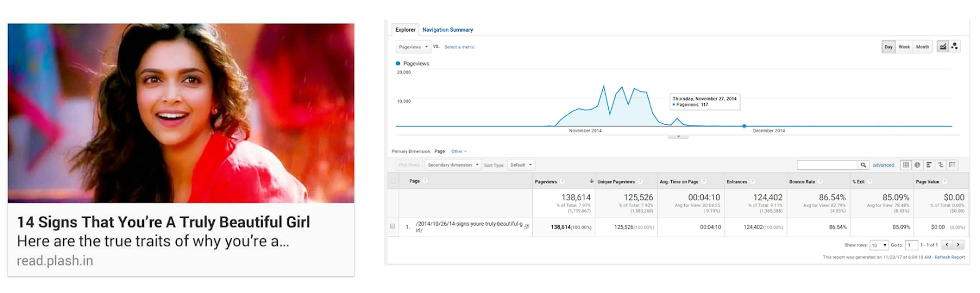Tick checkbox for the 14-signs page row
Image resolution: width=980 pixels, height=293 pixels.
pyautogui.click(x=393, y=226)
